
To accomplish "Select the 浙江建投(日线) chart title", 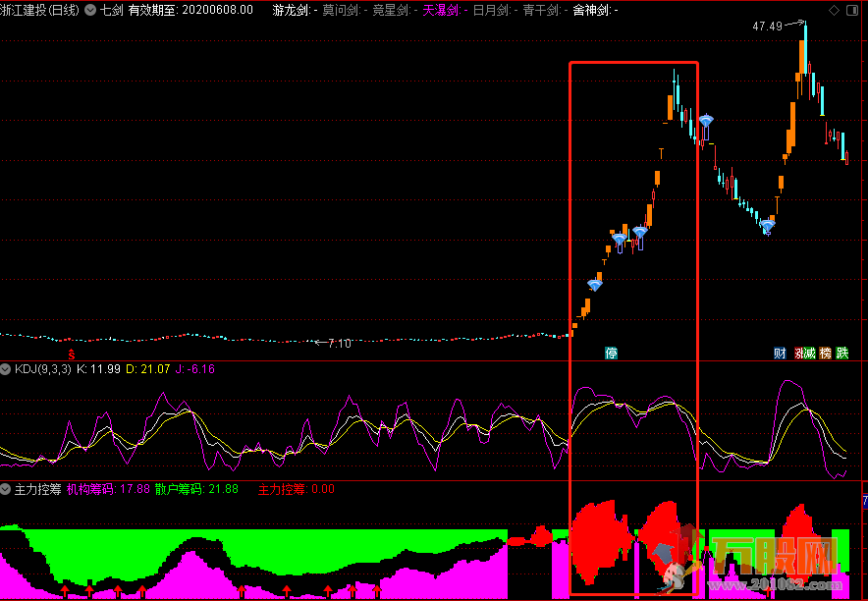I will pyautogui.click(x=40, y=10).
